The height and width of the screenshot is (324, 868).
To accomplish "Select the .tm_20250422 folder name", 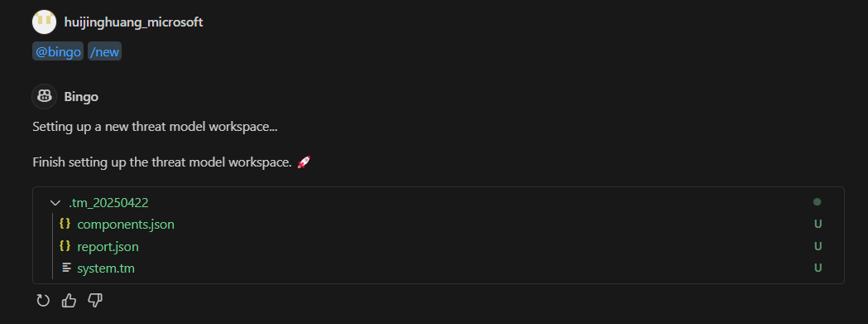I will (108, 203).
